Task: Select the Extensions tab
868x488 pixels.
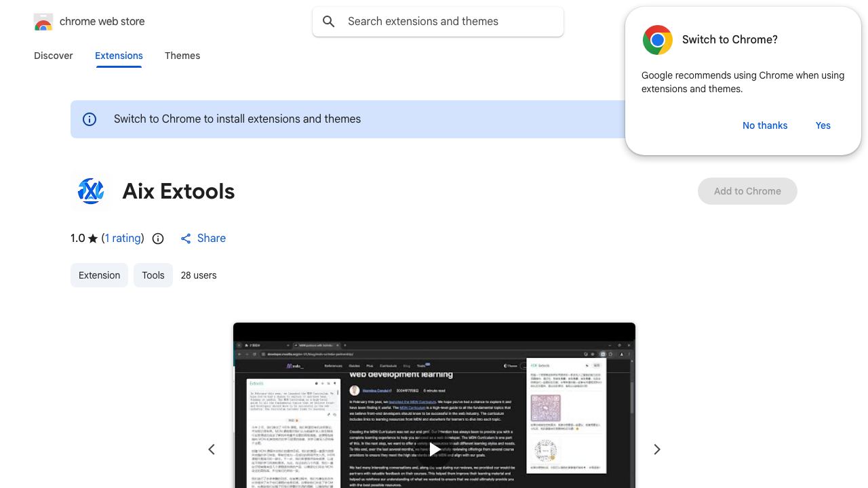Action: click(119, 56)
